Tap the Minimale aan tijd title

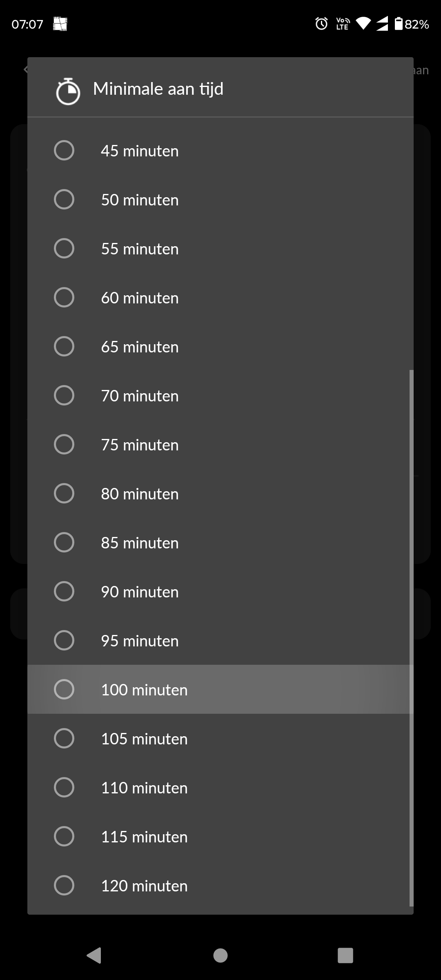[158, 89]
